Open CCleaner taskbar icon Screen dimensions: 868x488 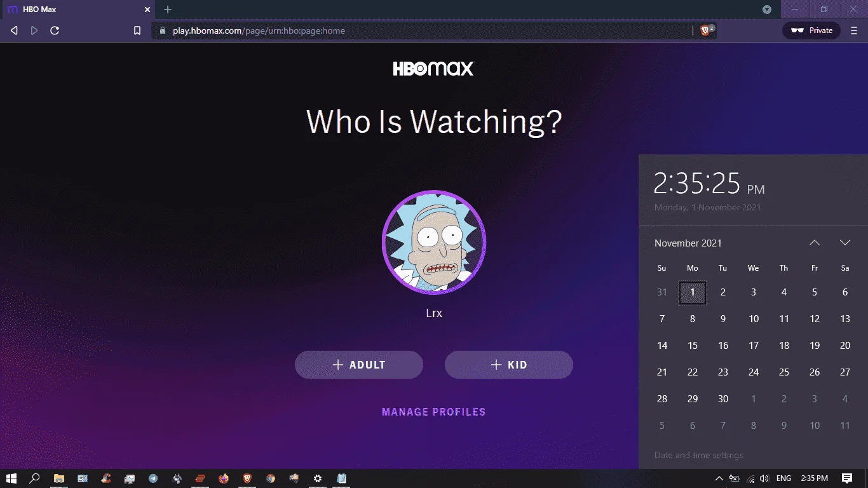[106, 478]
